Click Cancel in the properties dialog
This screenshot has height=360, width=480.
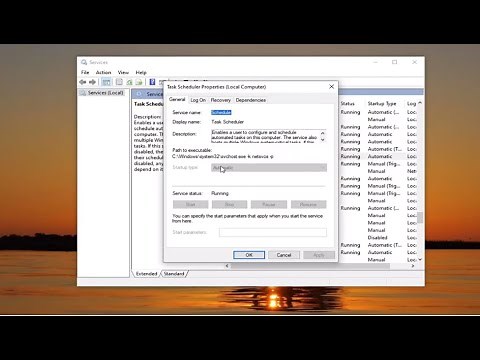284,255
